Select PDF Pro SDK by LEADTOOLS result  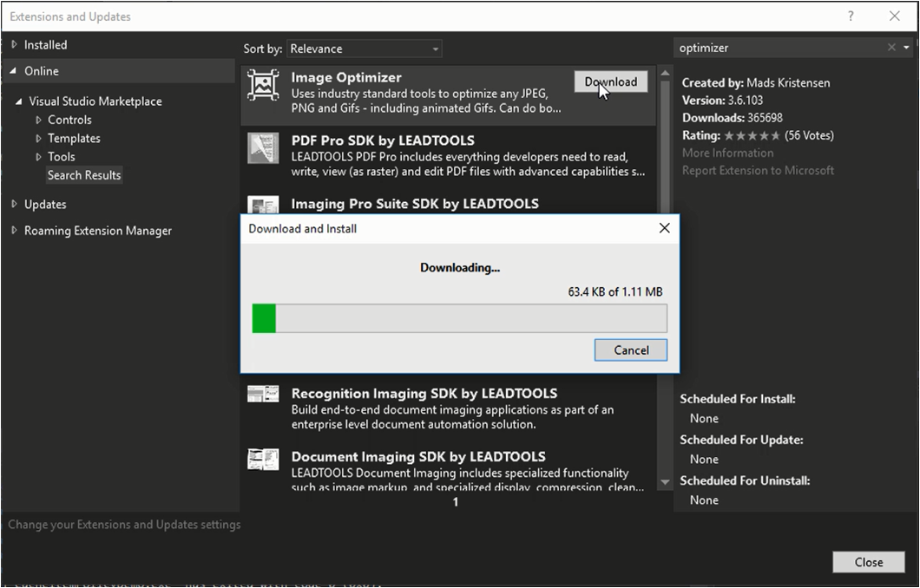(383, 140)
